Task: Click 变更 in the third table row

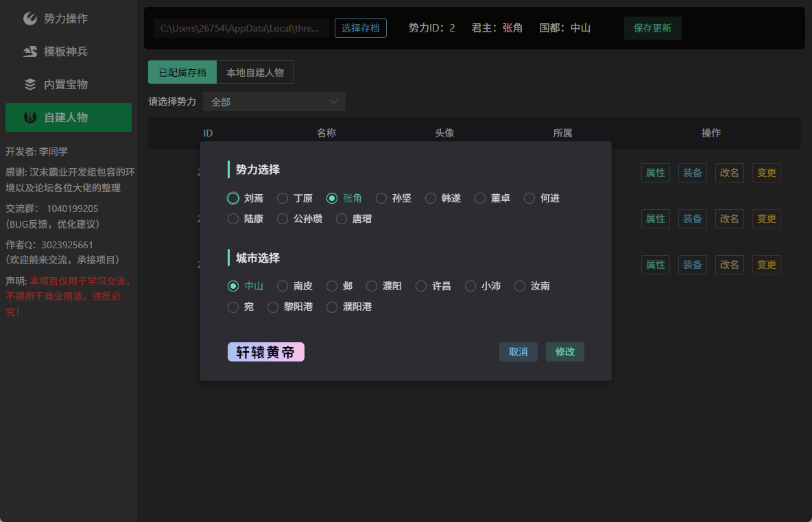Action: (767, 265)
